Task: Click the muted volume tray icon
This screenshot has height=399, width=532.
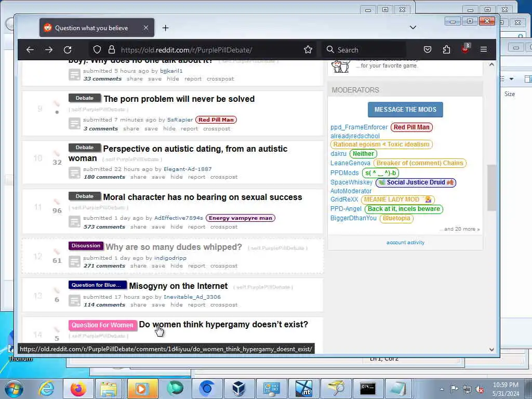Action: pos(480,389)
